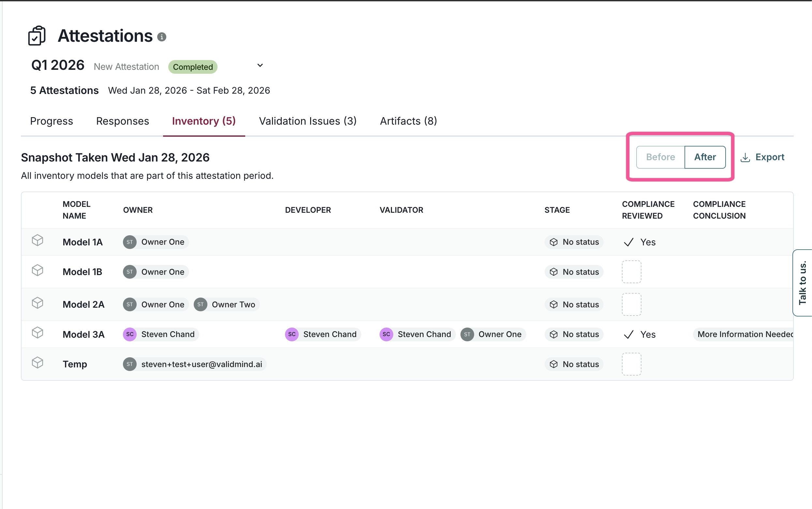Click the More Information Needed conclusion badge

744,334
